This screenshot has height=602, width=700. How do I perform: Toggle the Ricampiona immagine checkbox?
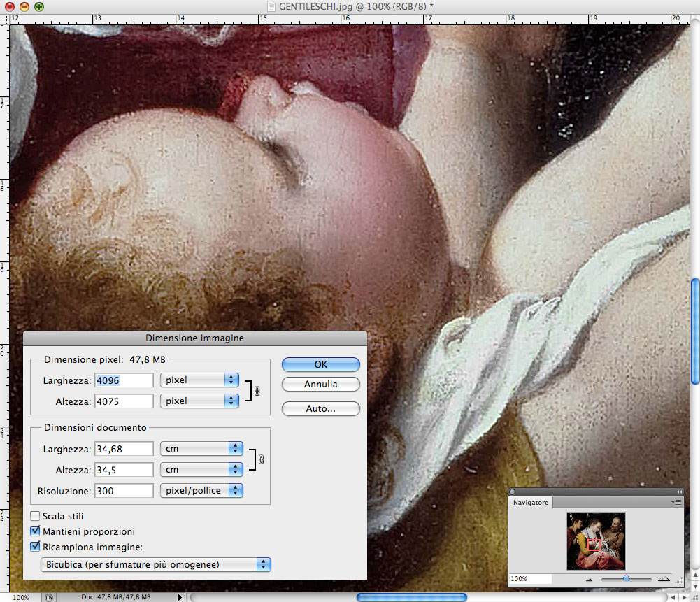35,547
